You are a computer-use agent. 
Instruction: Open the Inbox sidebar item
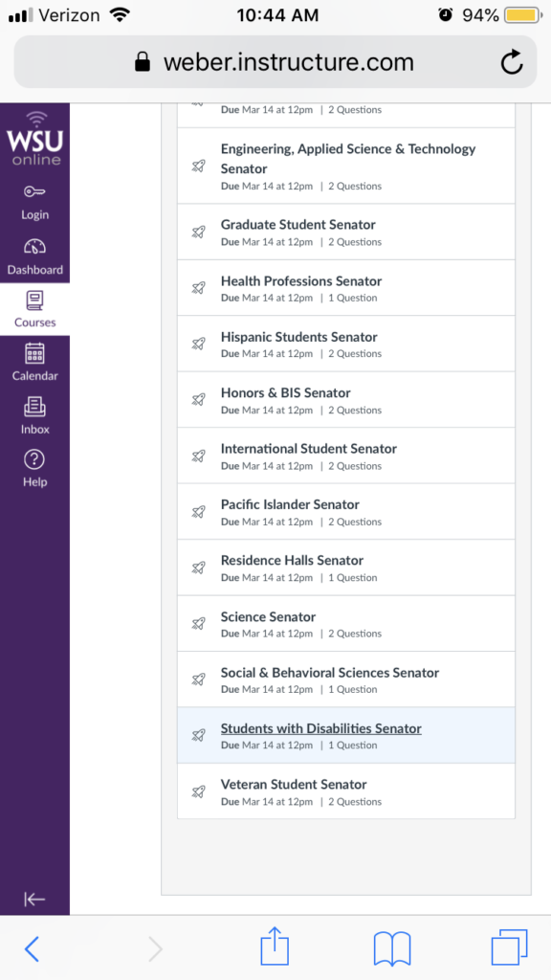coord(35,415)
